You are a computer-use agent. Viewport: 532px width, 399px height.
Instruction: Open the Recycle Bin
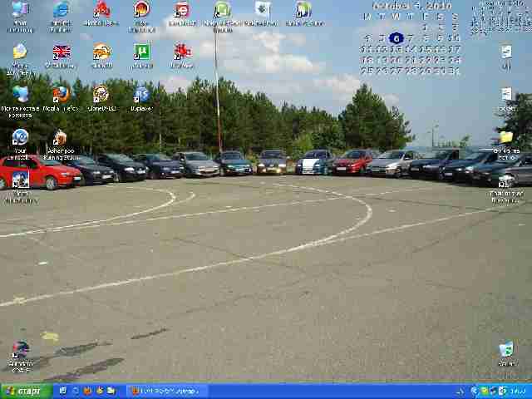pyautogui.click(x=505, y=350)
